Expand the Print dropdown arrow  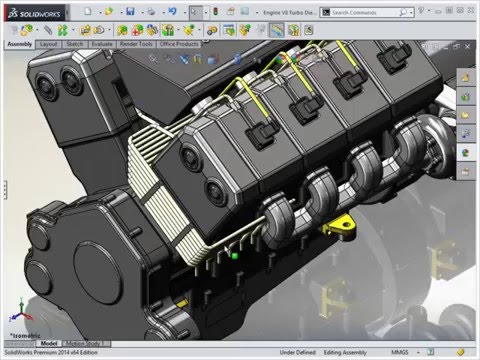[164, 13]
